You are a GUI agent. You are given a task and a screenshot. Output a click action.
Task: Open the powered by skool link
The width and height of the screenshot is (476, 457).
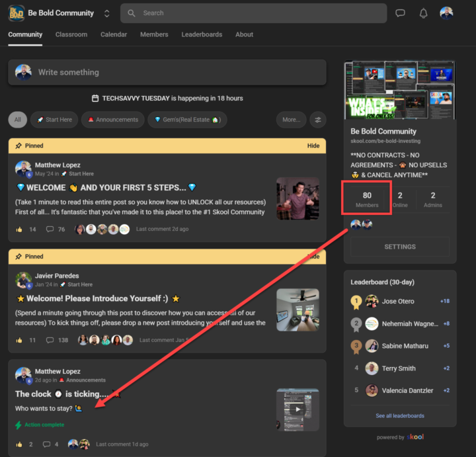pyautogui.click(x=400, y=437)
